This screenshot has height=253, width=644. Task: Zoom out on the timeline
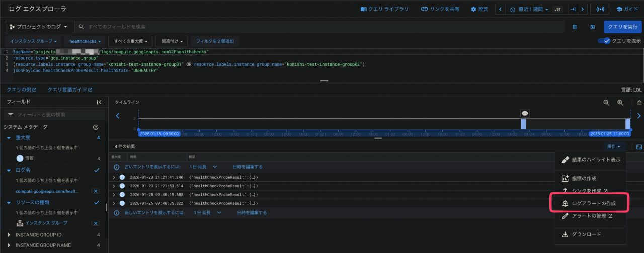pos(606,103)
